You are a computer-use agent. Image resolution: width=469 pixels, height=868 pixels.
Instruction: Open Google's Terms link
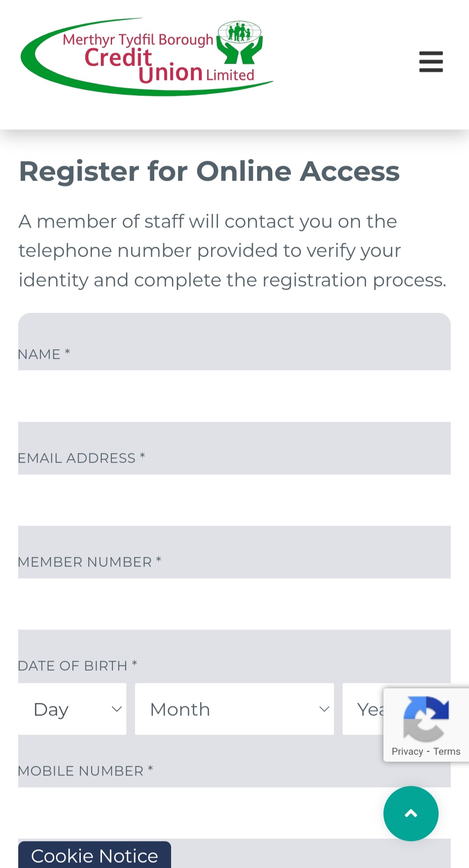(447, 751)
